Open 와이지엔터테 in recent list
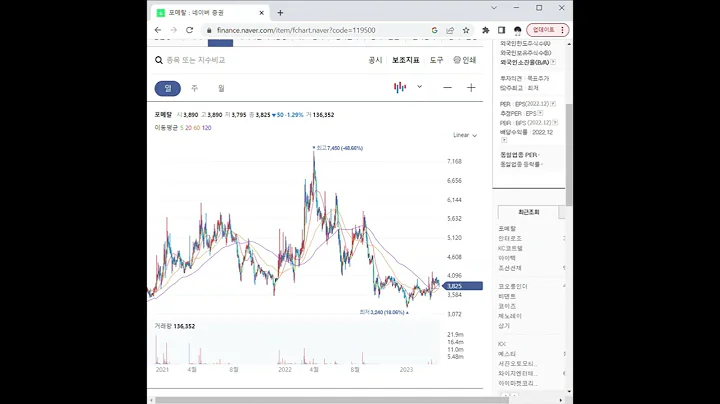720x404 pixels. coord(518,373)
